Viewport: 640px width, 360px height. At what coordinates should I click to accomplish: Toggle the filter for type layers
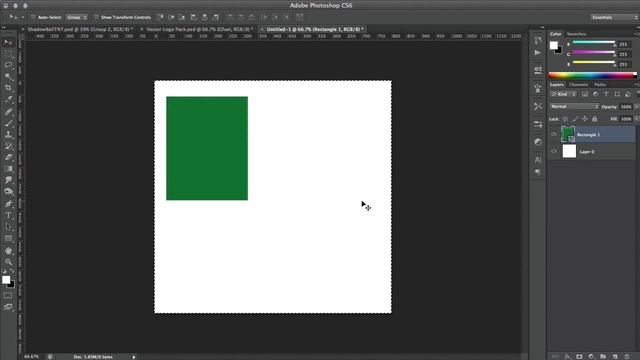pos(606,94)
